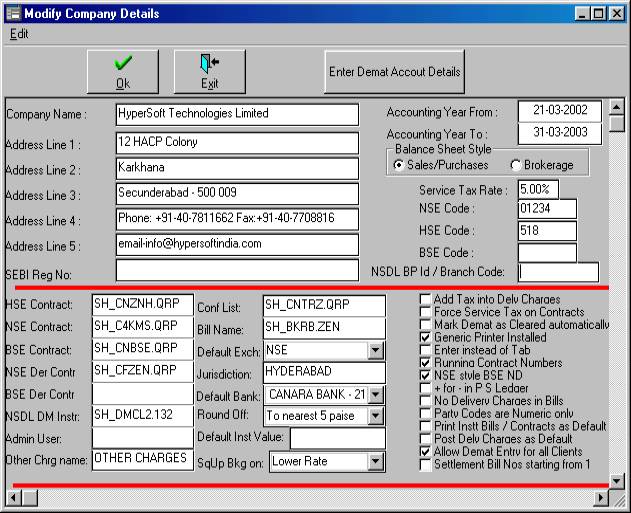Click the horizontal scrollbar left arrow
The height and width of the screenshot is (513, 631).
click(x=14, y=496)
